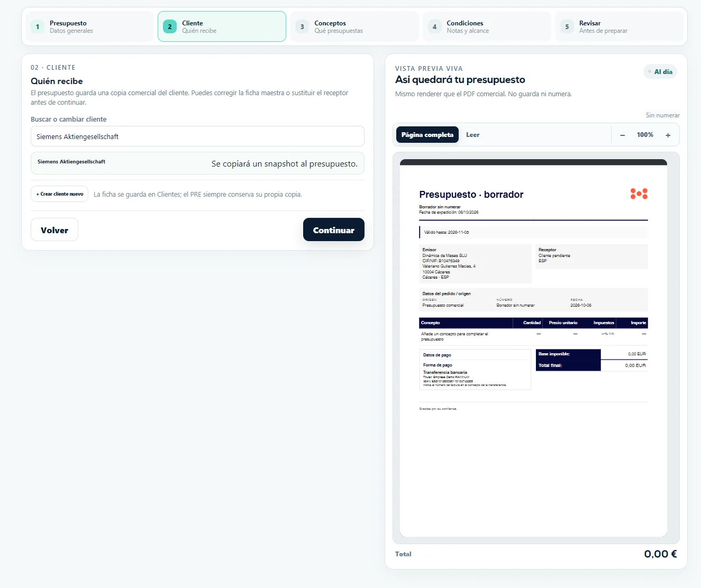Image resolution: width=701 pixels, height=588 pixels.
Task: Switch preview to Leer mode
Action: 473,135
